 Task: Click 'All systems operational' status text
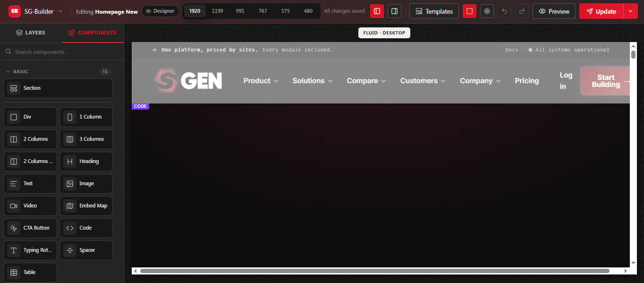(572, 50)
